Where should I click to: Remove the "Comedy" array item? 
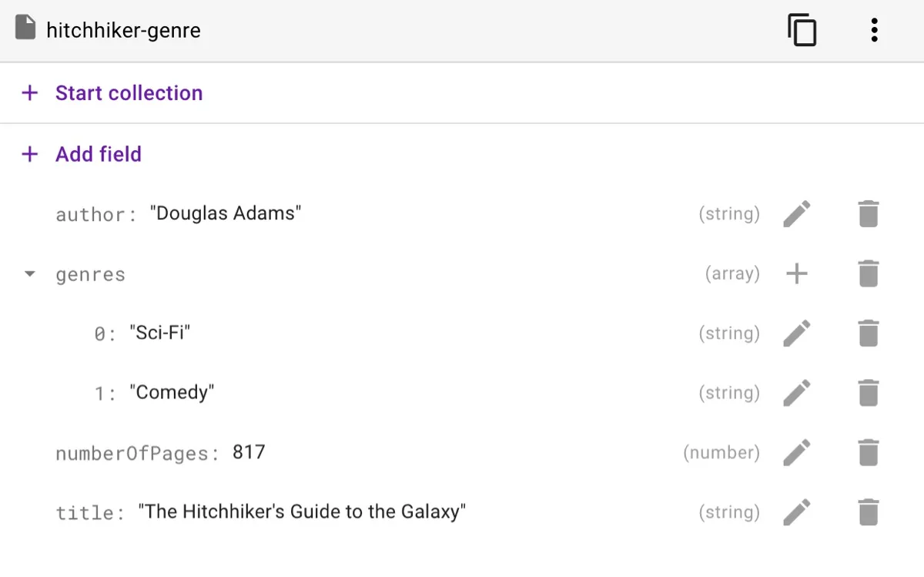tap(868, 393)
